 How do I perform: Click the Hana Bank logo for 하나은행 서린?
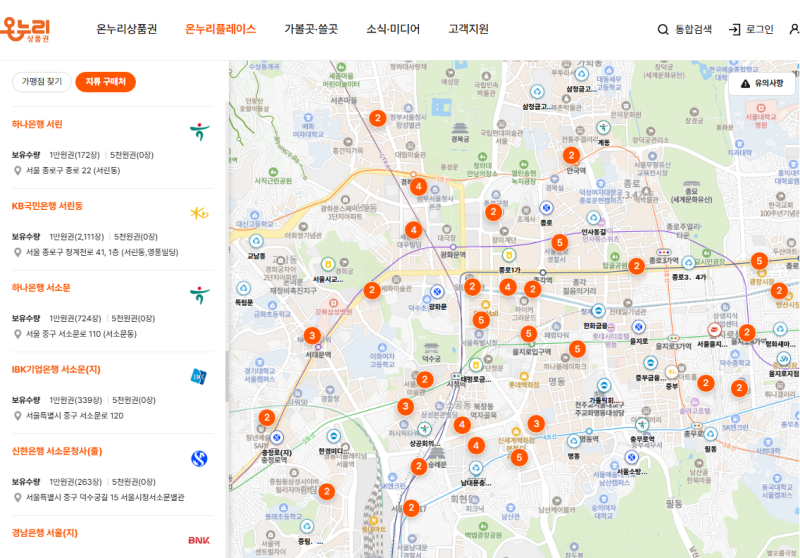point(199,132)
